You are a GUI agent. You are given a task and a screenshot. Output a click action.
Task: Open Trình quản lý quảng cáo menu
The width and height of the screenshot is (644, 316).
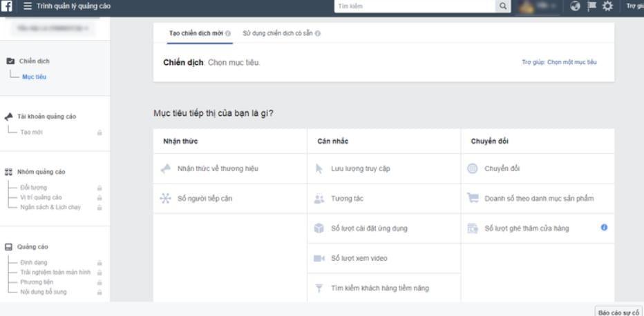[73, 6]
